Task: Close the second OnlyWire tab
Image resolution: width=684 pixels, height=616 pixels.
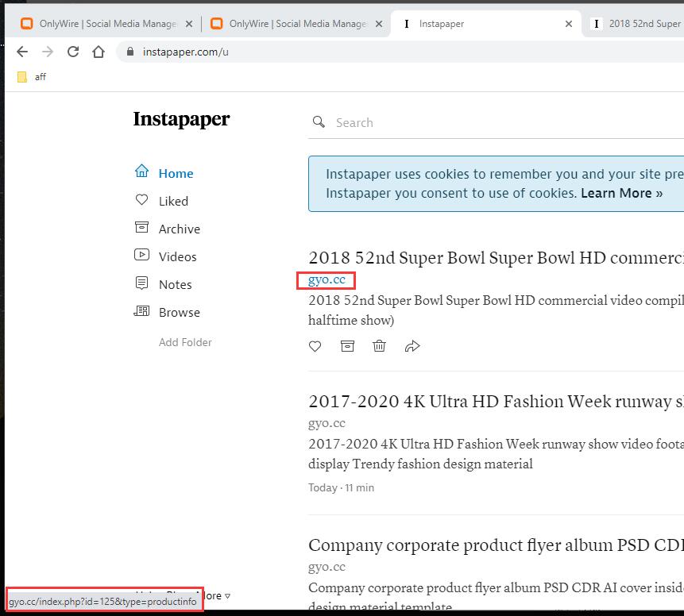Action: 379,24
